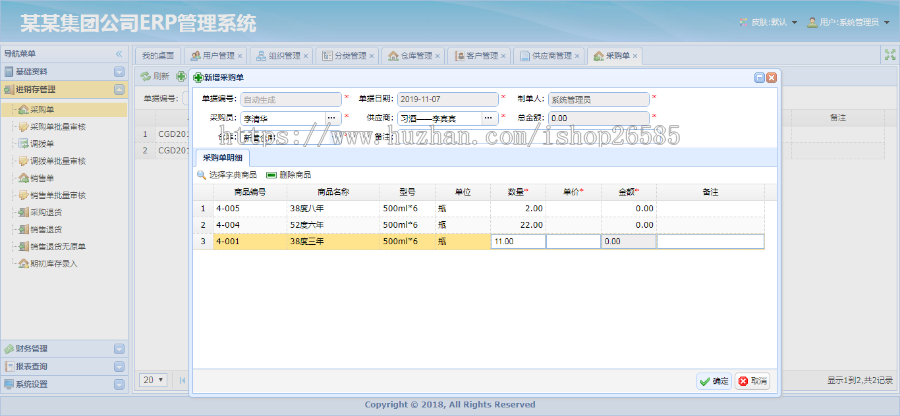Open 采购退货 in the navigation tree
This screenshot has width=900, height=416.
click(46, 212)
